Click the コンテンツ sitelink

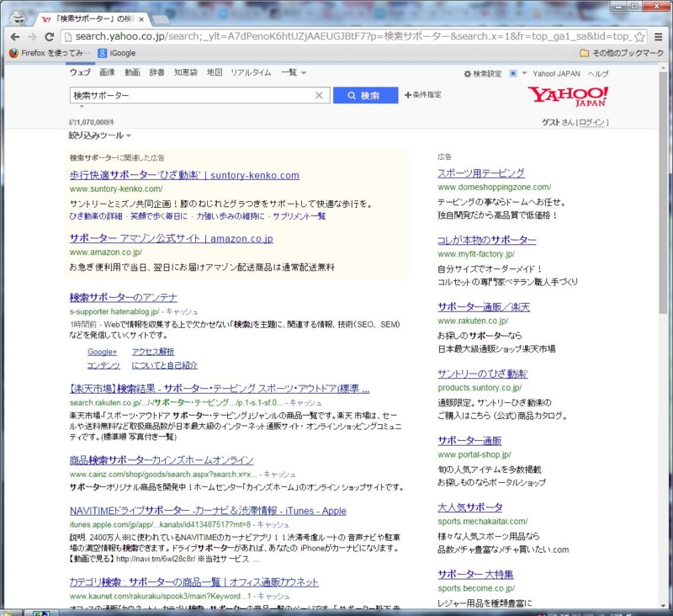point(103,365)
